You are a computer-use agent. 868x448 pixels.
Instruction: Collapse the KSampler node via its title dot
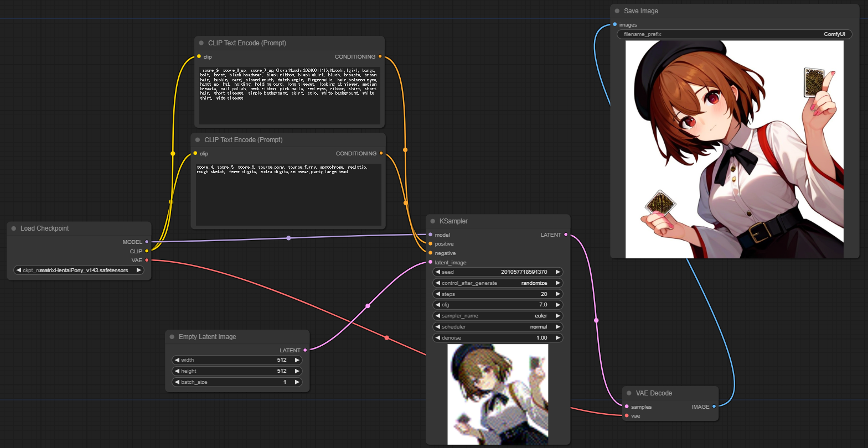click(432, 221)
